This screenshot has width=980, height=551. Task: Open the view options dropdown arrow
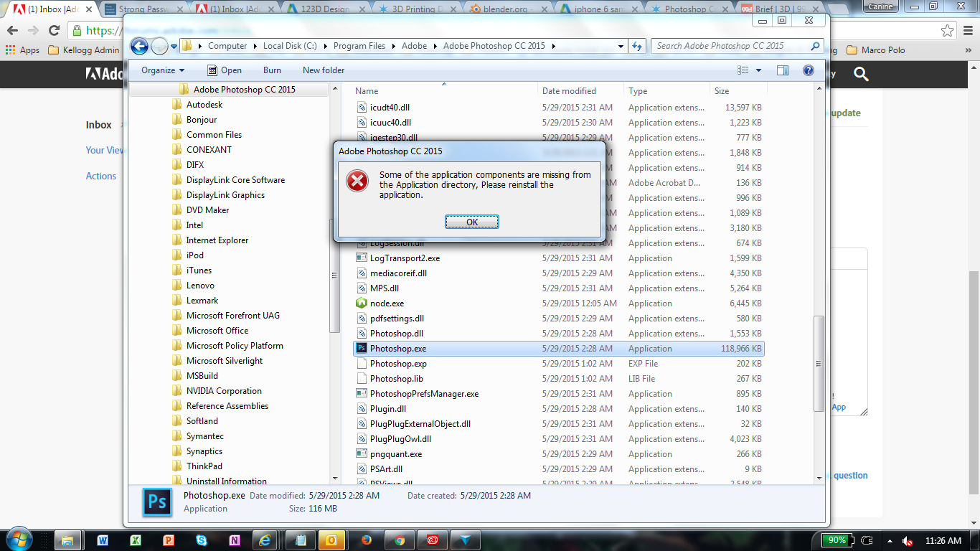point(759,70)
